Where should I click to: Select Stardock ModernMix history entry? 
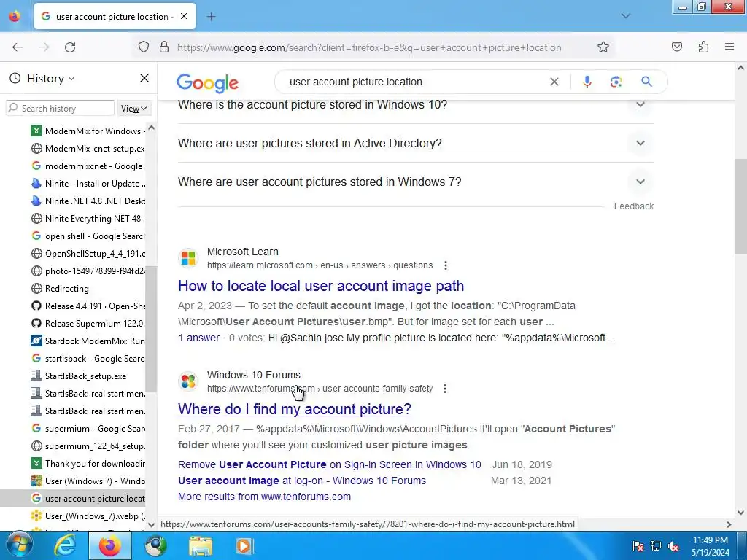click(88, 341)
